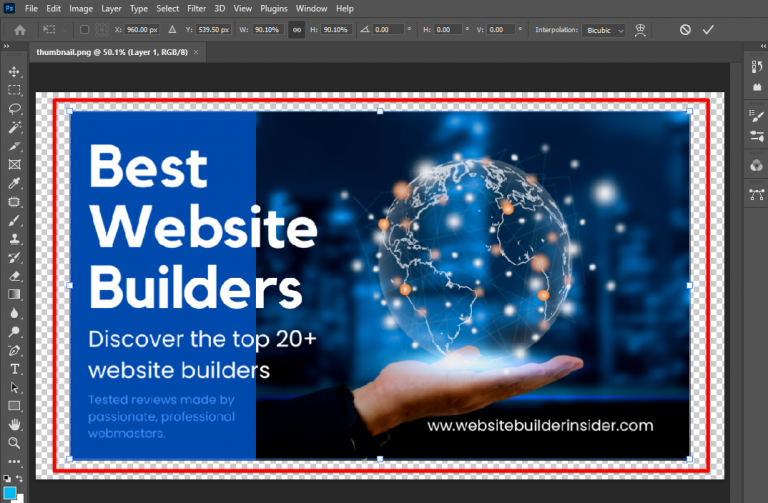The image size is (768, 503).
Task: Click the W width percentage field
Action: click(x=268, y=30)
